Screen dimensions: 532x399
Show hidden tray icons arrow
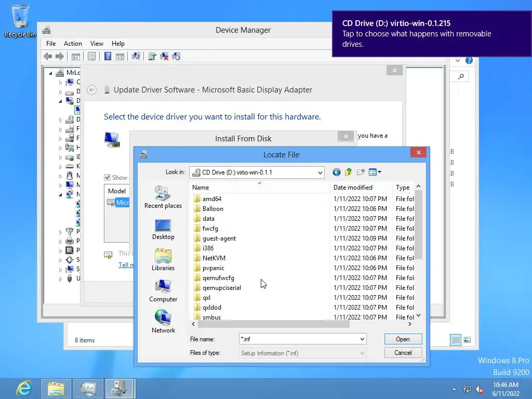454,389
